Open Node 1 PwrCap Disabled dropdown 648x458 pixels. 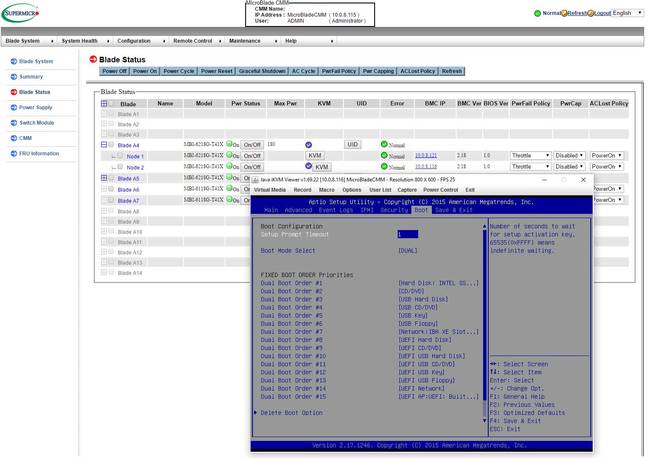(x=569, y=155)
